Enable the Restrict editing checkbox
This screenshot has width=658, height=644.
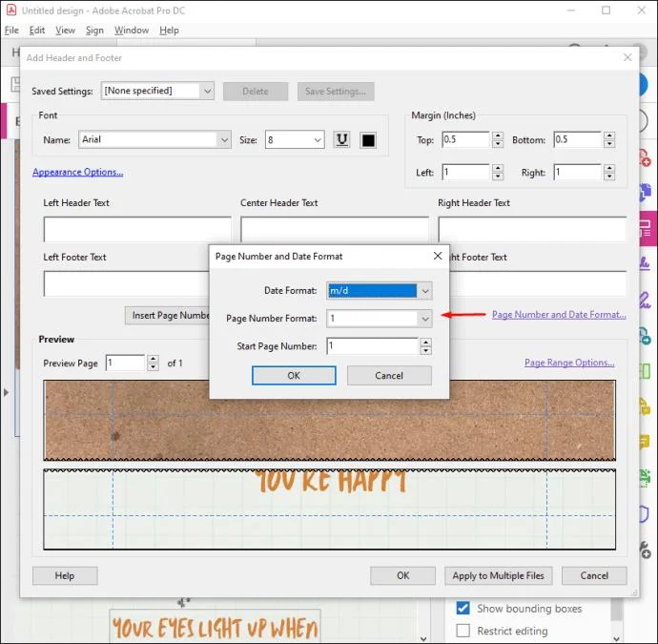(x=463, y=630)
